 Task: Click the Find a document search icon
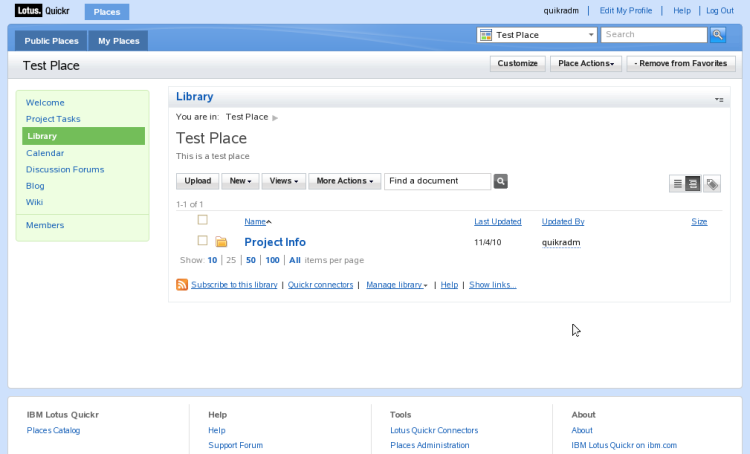pyautogui.click(x=500, y=181)
